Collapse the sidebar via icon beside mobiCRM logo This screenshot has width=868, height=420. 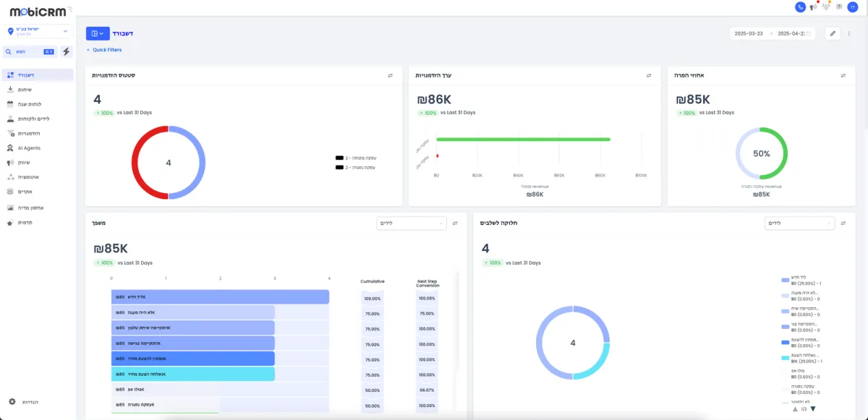[69, 10]
